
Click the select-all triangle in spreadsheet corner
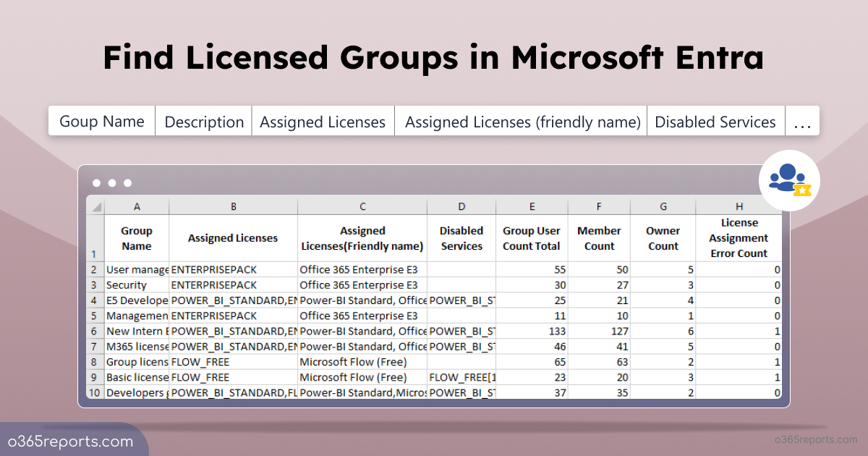point(96,207)
